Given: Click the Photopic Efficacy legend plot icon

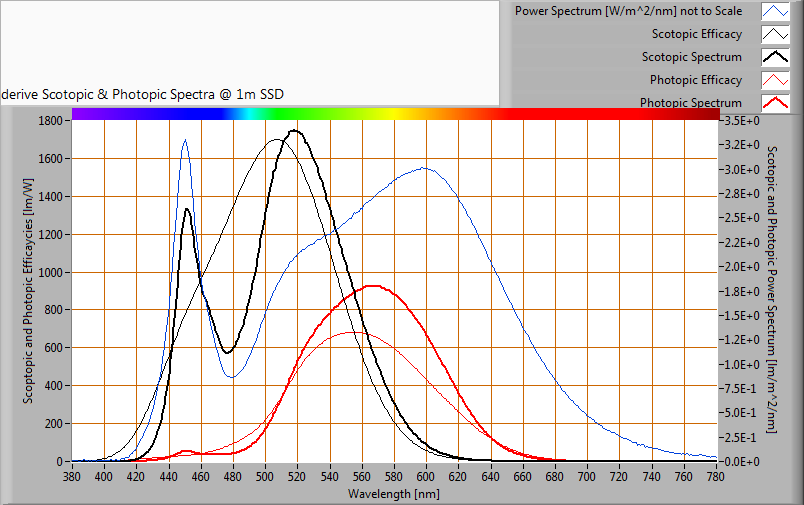Looking at the screenshot, I should [776, 80].
